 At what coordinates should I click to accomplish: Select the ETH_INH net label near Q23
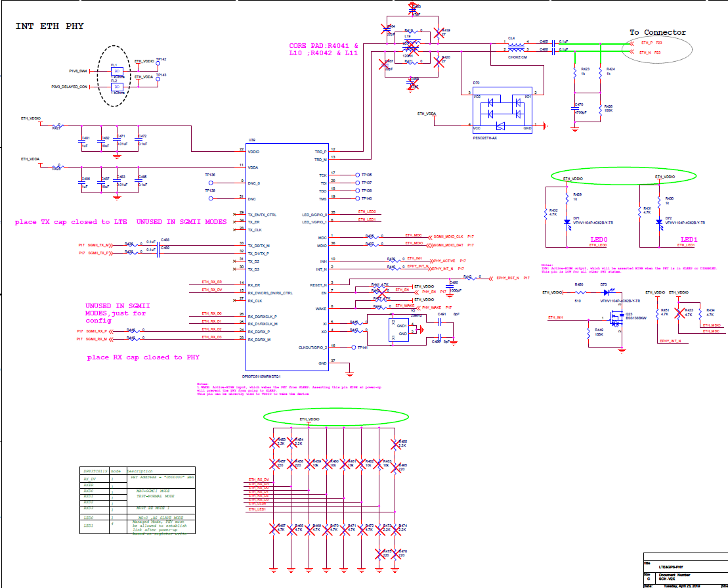[x=555, y=317]
